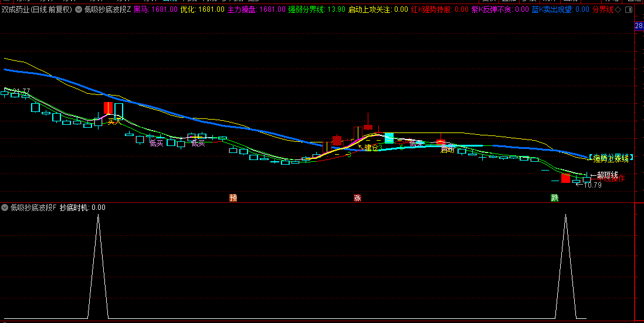
Task: Select the red candle above the 买入 label
Action: click(x=108, y=108)
